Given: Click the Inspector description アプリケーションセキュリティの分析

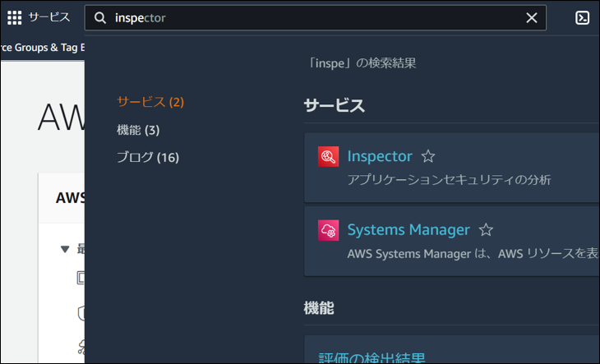Looking at the screenshot, I should tap(449, 179).
